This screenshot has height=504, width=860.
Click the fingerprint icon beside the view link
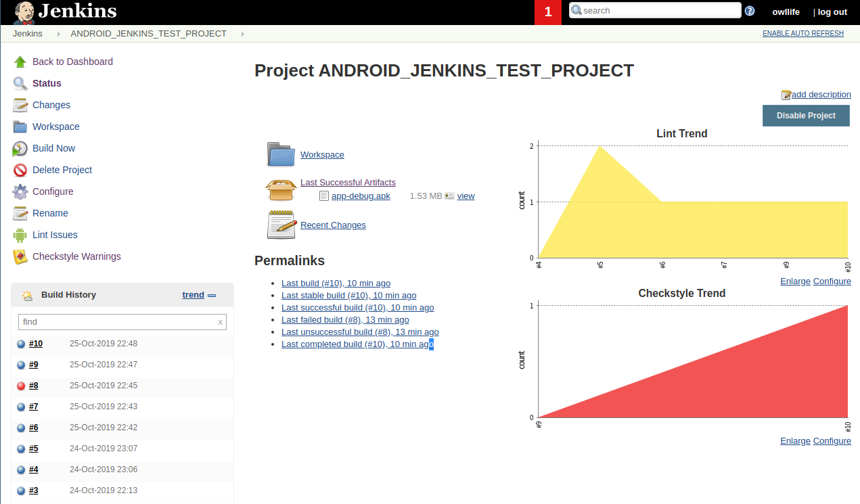tap(449, 196)
